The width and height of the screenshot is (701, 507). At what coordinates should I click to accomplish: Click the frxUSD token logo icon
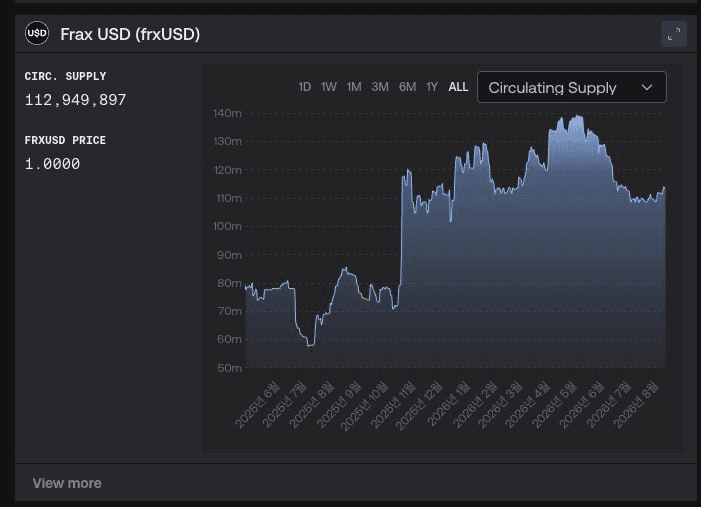(37, 33)
